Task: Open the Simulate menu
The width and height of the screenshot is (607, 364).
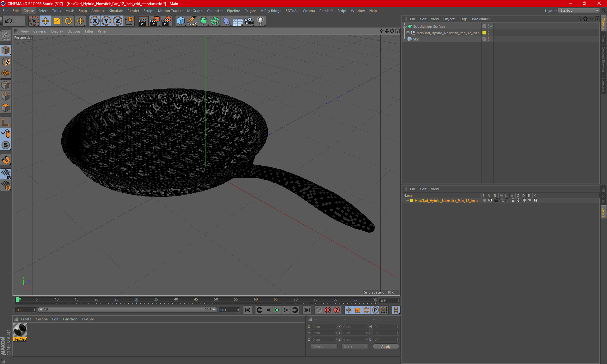Action: [x=116, y=11]
